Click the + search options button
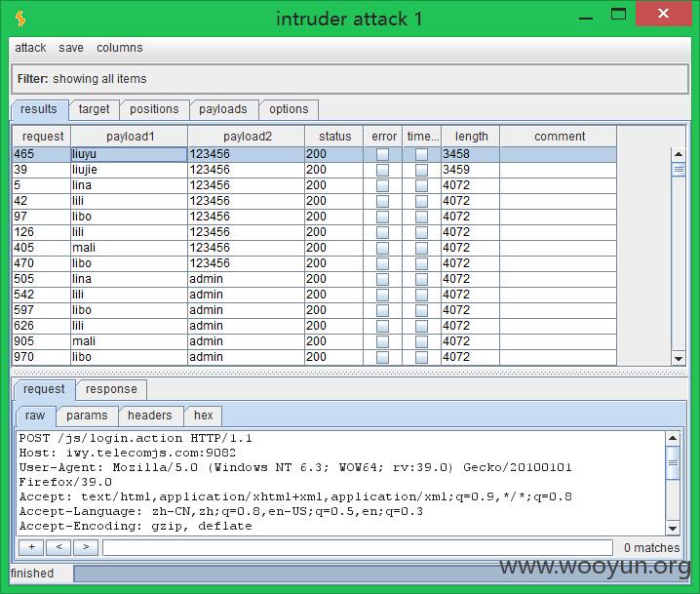The image size is (700, 594). (x=31, y=547)
